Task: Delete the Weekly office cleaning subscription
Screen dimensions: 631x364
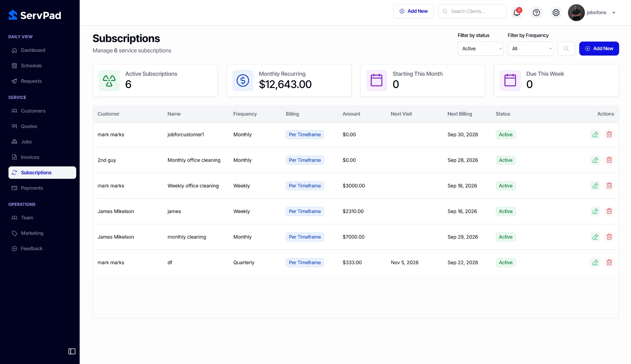Action: click(609, 186)
